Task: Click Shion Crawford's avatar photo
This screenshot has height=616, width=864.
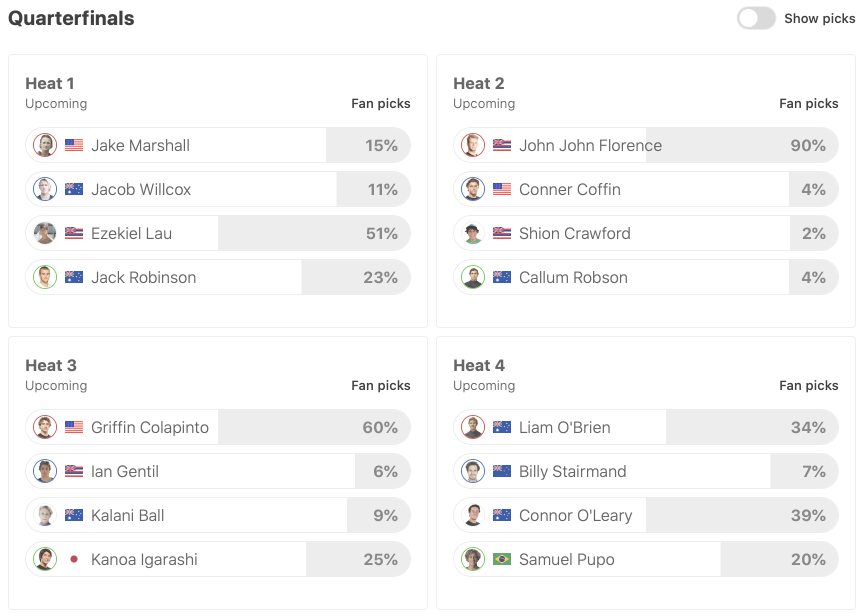Action: [473, 233]
